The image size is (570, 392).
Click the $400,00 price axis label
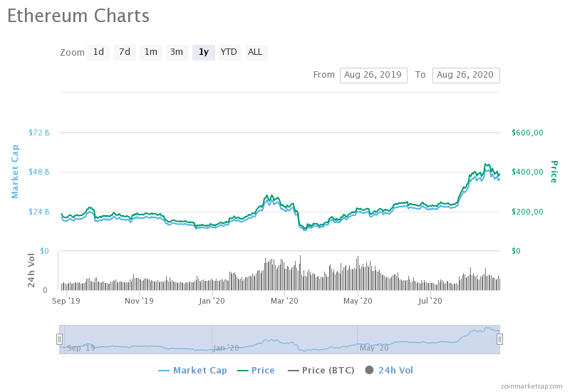[x=527, y=172]
